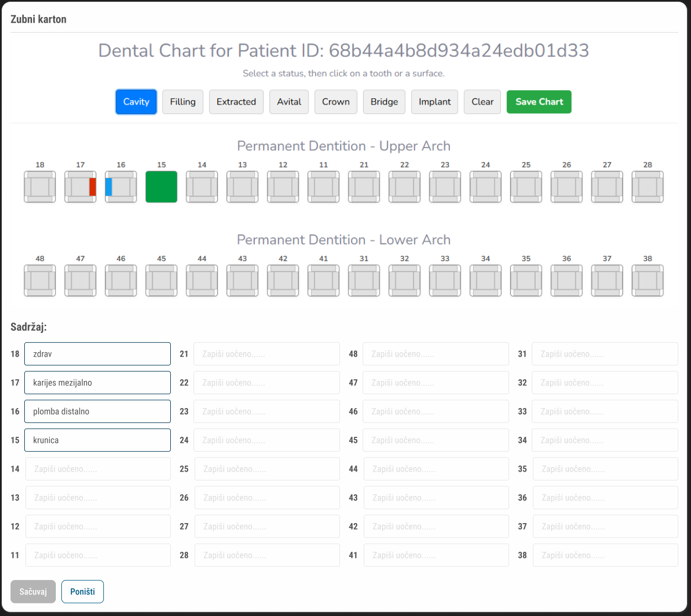Click the note field for tooth 24
Viewport: 691px width, 616px height.
point(266,440)
